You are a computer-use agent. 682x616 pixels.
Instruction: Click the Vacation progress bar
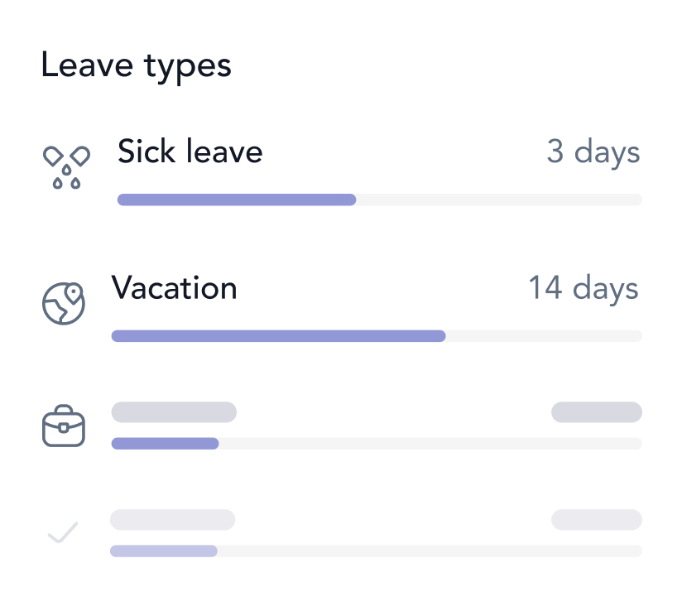[x=377, y=336]
